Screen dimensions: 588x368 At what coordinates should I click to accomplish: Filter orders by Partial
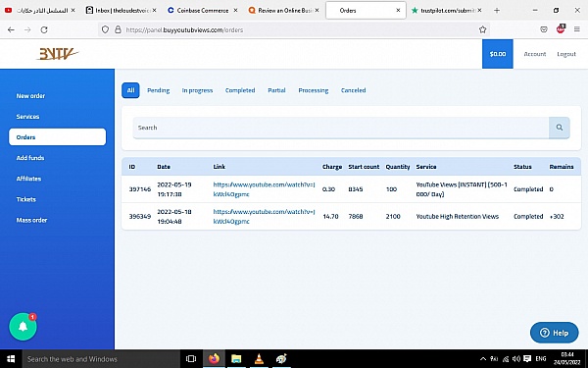[x=276, y=90]
